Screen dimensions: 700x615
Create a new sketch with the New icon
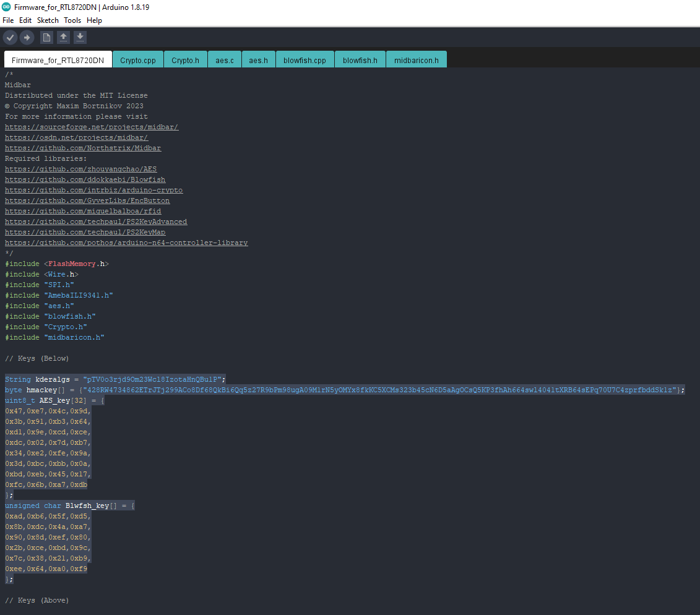(46, 38)
